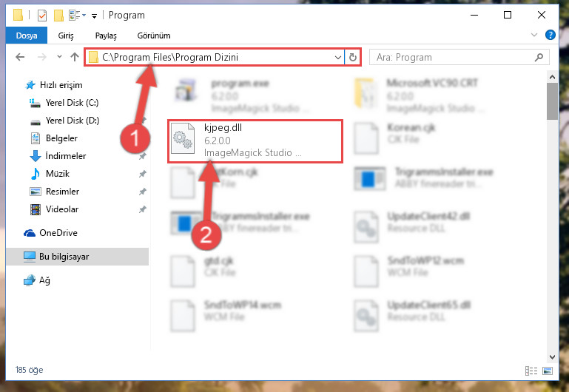Open the Help question mark icon
The image size is (569, 392).
pos(550,35)
